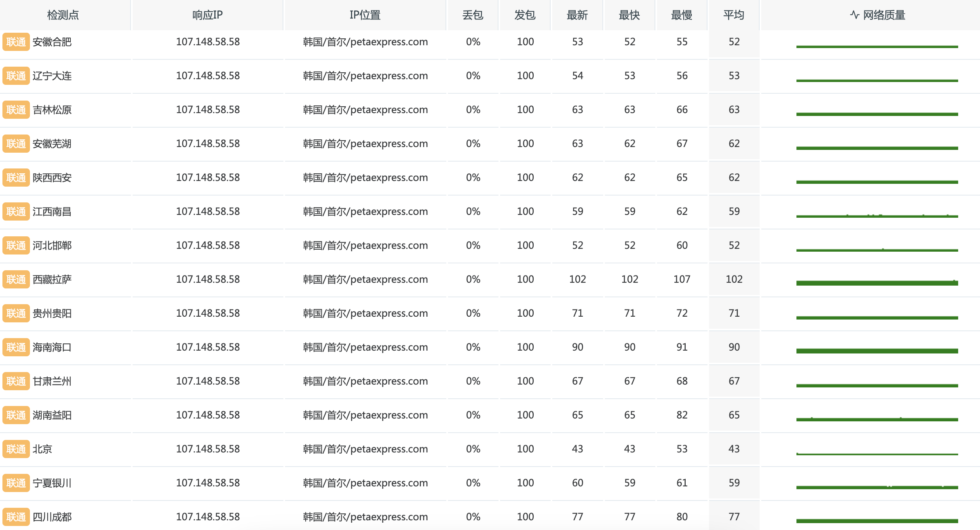The height and width of the screenshot is (530, 980).
Task: Click the 联通 badge beside 湖南益阳
Action: click(x=16, y=415)
